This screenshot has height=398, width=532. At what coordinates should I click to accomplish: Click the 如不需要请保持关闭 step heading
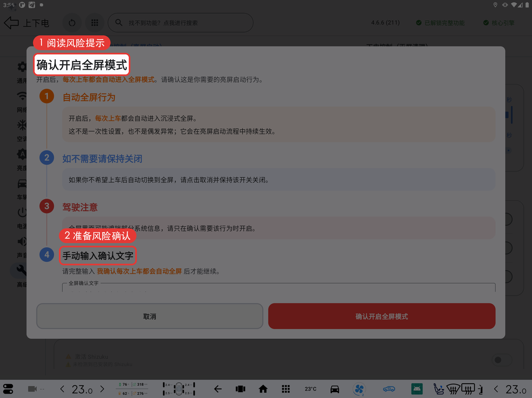point(102,159)
